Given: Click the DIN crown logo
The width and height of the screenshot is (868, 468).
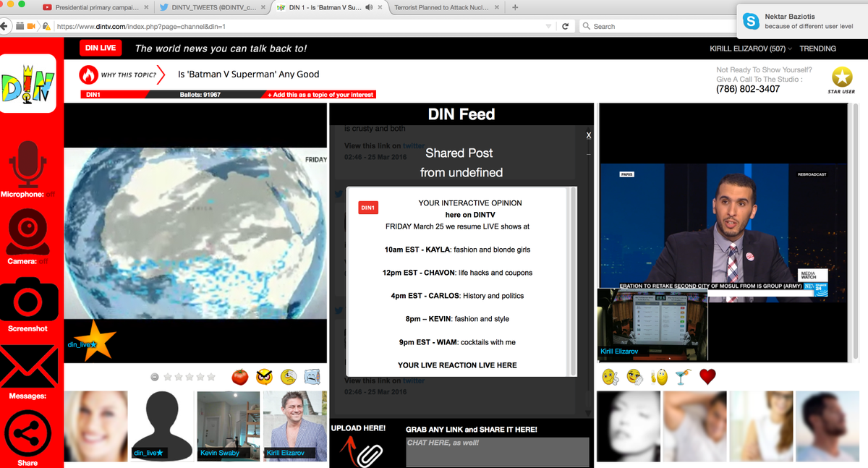Looking at the screenshot, I should 28,85.
